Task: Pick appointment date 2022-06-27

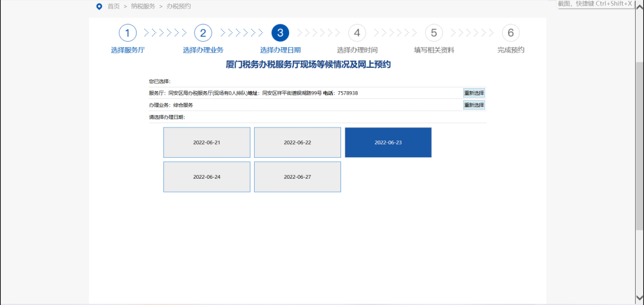Action: [x=298, y=177]
